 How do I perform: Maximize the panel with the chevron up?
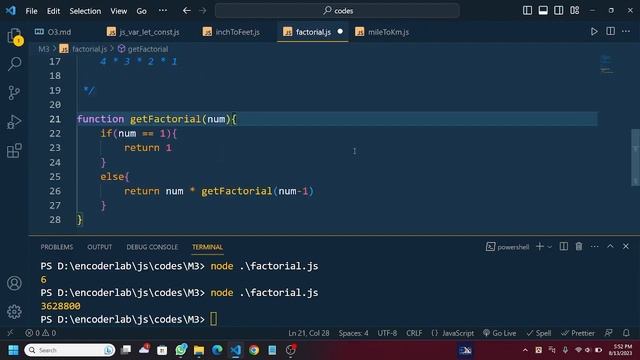tap(610, 247)
